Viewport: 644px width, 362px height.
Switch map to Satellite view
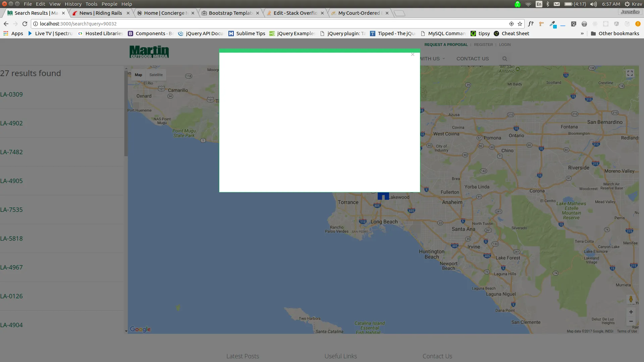pyautogui.click(x=156, y=75)
